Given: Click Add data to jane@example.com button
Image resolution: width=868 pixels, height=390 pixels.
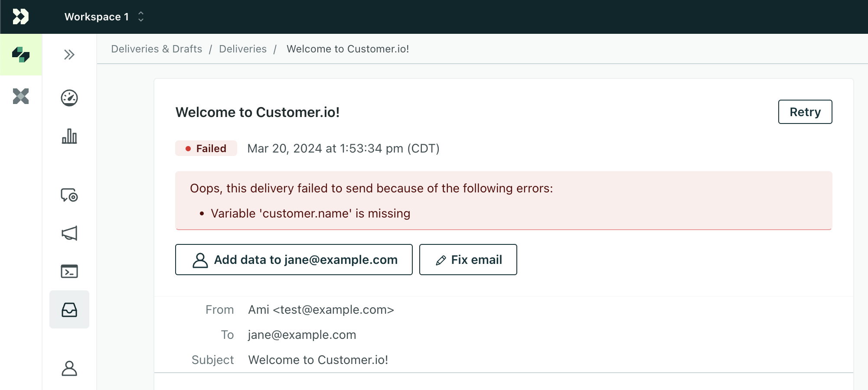Looking at the screenshot, I should tap(294, 260).
